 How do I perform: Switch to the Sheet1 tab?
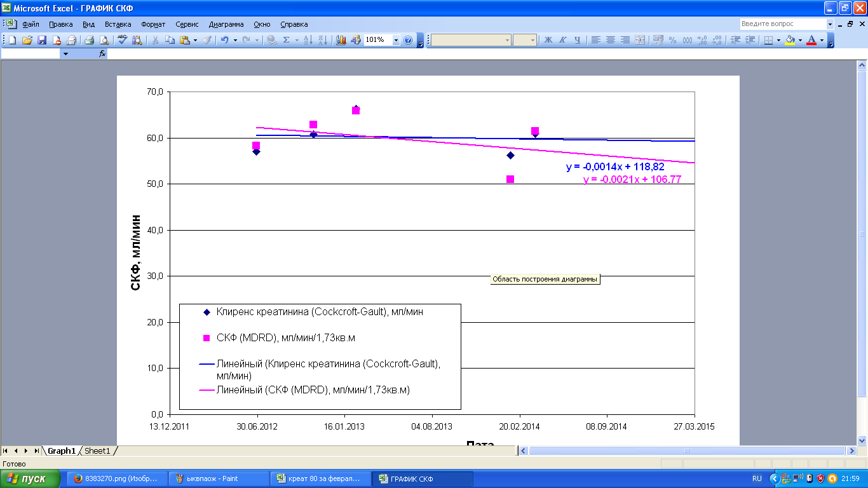[x=97, y=451]
